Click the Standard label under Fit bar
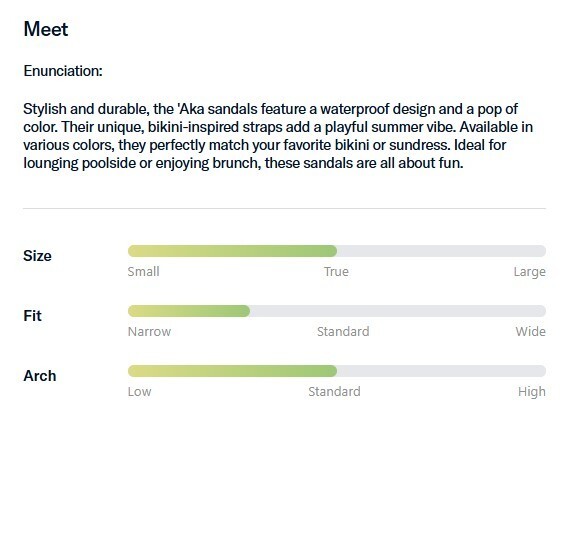Screen dimensions: 571x560 (343, 332)
